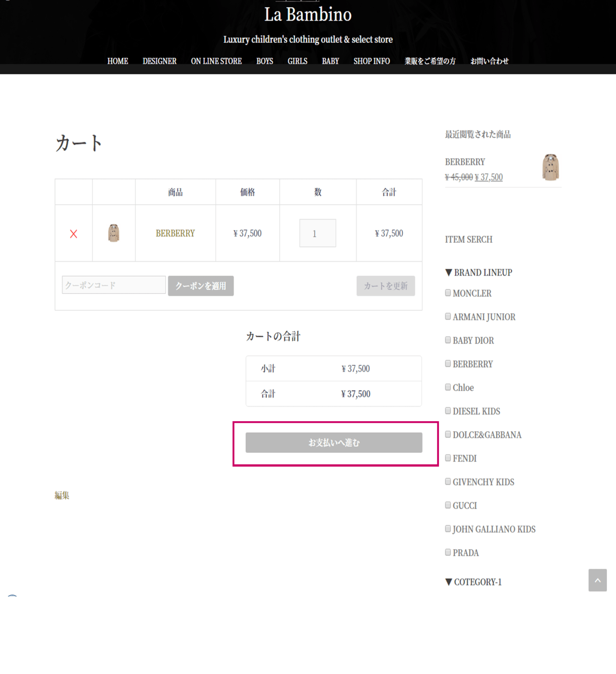
Task: Open BERBERRY product link in cart
Action: [175, 233]
